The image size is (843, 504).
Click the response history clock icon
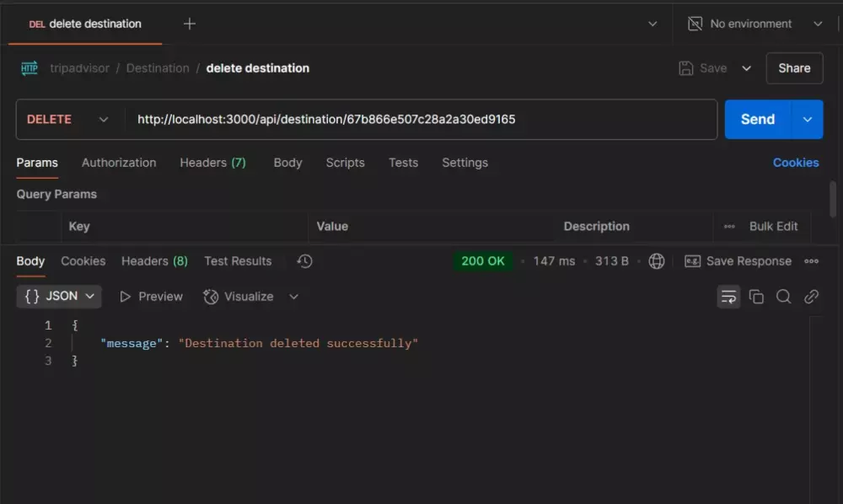click(x=305, y=261)
